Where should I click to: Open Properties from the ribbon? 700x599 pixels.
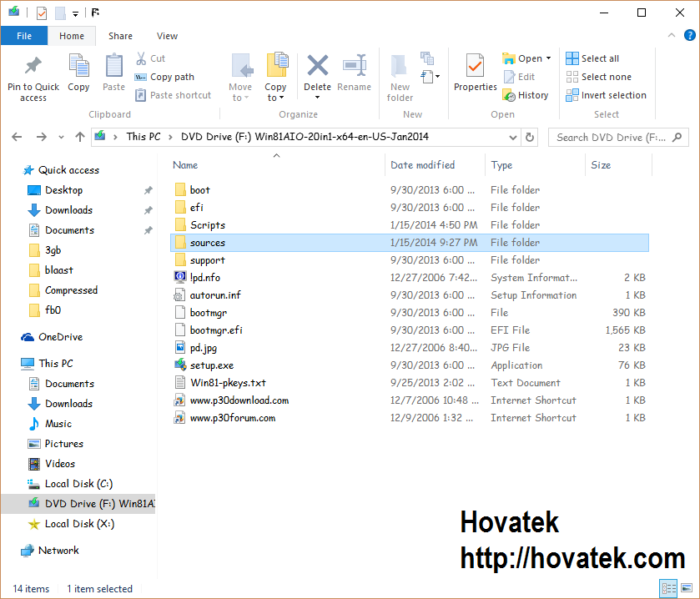point(475,73)
